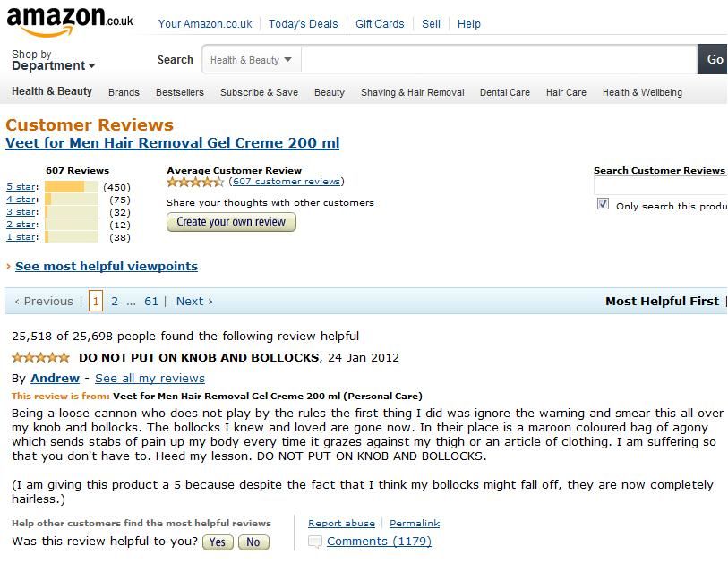Viewport: 728px width, 563px height.
Task: Click the average rating stars icon
Action: click(195, 182)
